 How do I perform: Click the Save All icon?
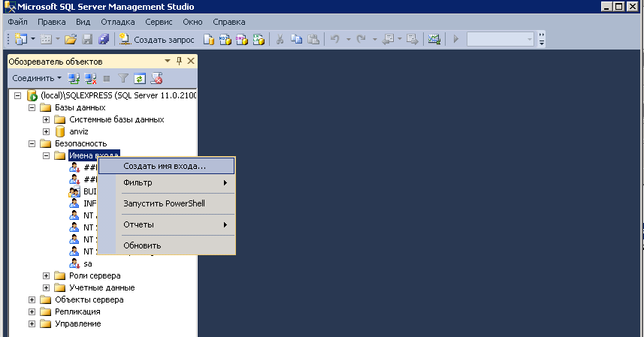(x=104, y=39)
